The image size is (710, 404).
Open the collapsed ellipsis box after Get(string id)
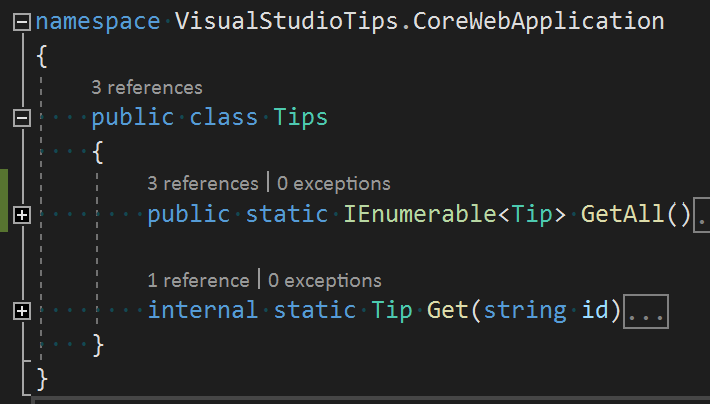click(646, 311)
